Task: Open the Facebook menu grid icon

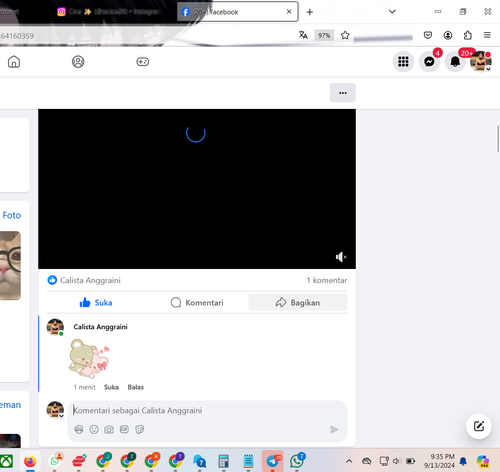Action: (403, 62)
